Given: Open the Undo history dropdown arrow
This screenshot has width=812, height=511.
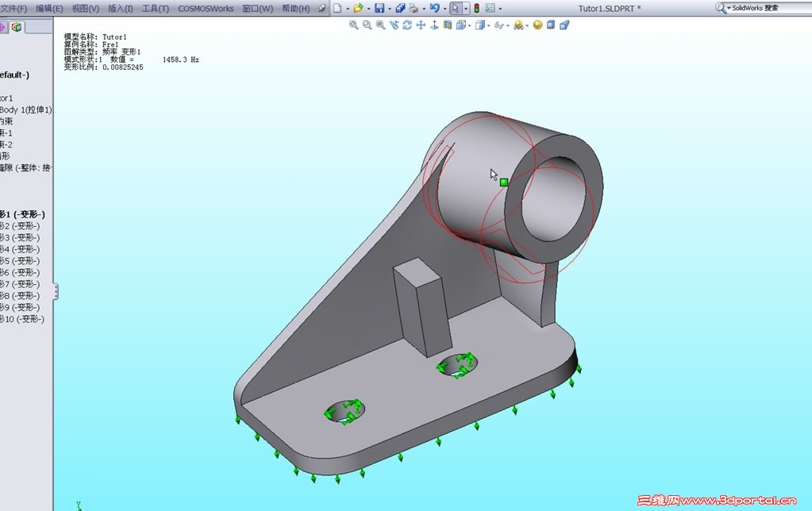Looking at the screenshot, I should tap(444, 9).
